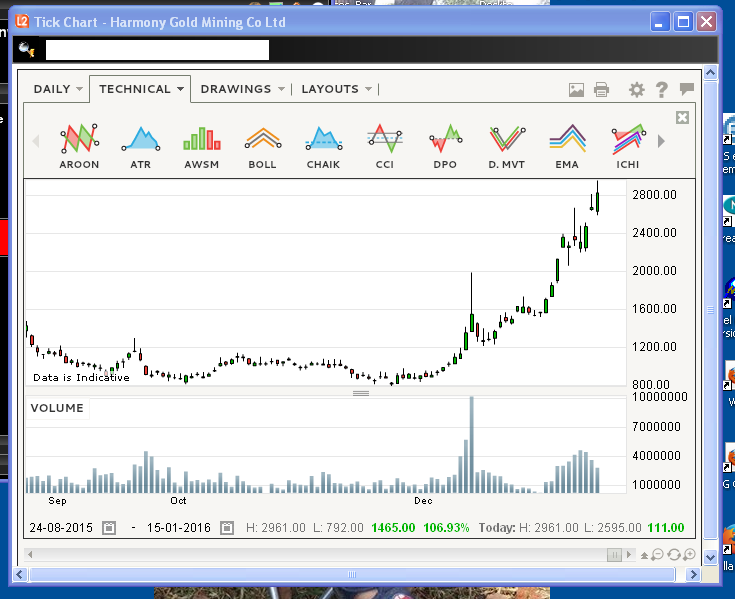Show previous indicators with left arrow

tap(36, 141)
